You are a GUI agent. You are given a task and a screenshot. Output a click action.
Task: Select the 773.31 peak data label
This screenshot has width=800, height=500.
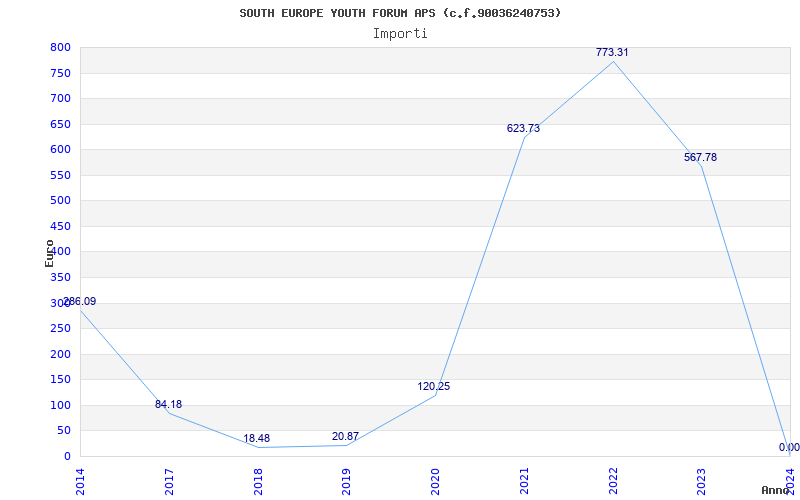point(612,52)
